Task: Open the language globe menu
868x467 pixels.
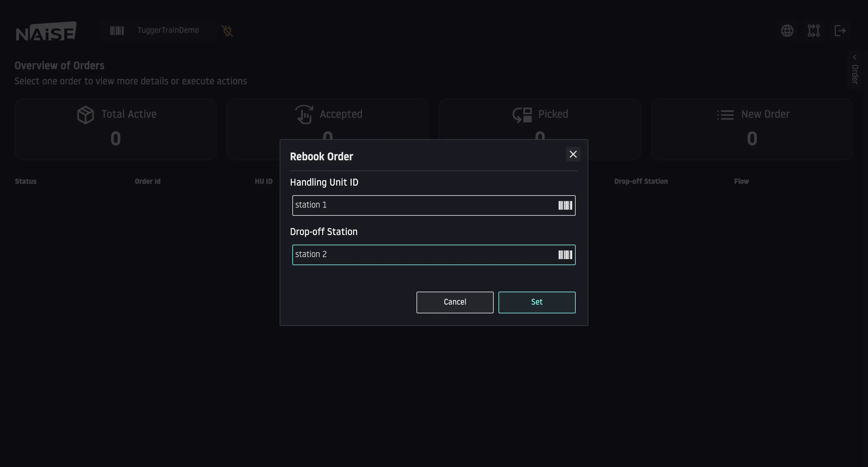Action: 787,31
